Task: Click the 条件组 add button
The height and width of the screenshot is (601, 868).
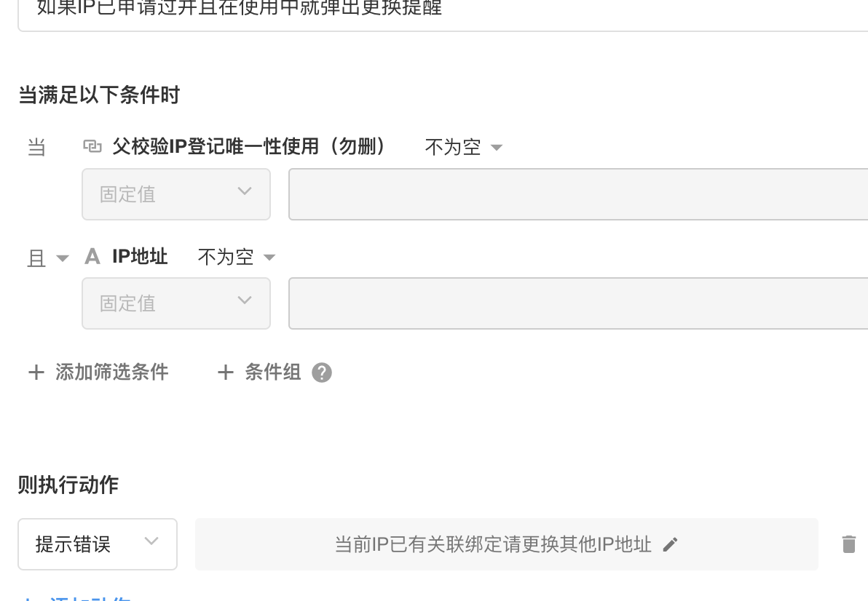Action: click(272, 373)
